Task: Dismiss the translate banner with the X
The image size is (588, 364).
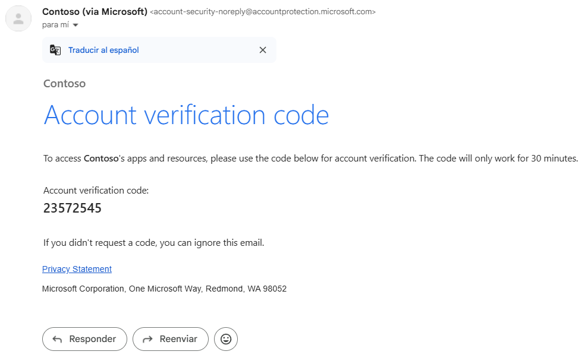Action: point(263,50)
